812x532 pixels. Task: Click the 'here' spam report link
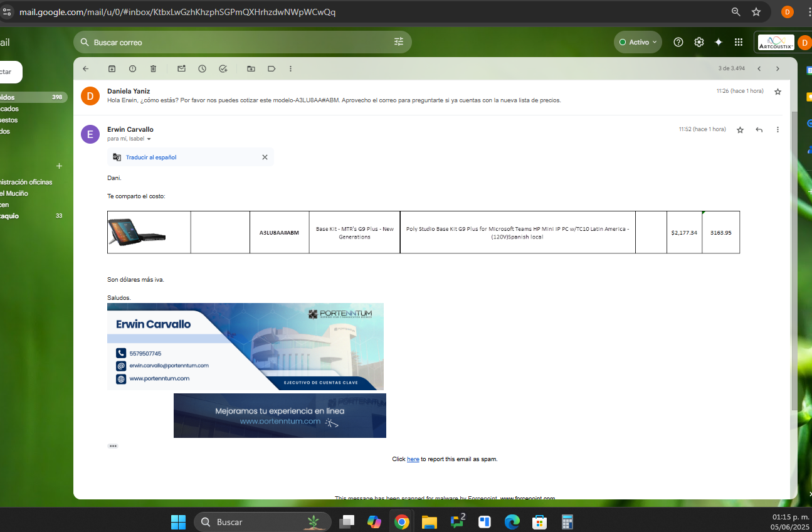pyautogui.click(x=413, y=459)
